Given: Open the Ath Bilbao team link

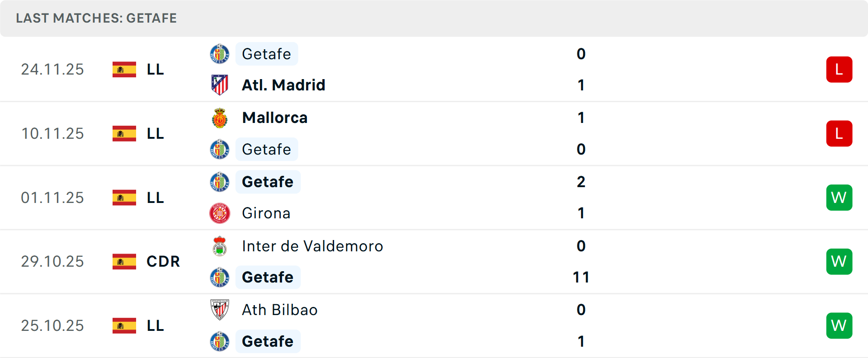Looking at the screenshot, I should coord(280,310).
